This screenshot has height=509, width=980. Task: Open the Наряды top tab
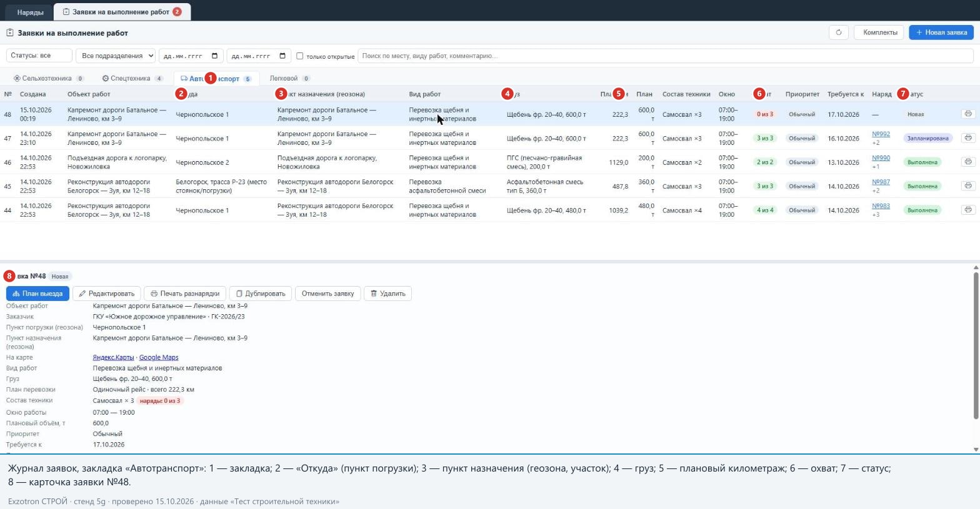point(30,12)
